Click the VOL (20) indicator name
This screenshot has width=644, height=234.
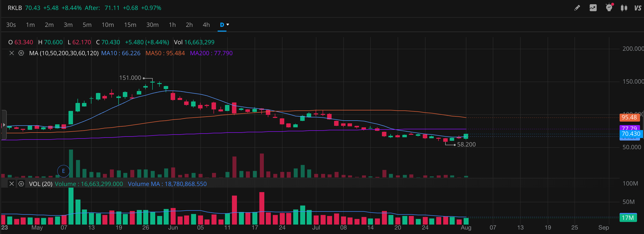pos(41,184)
